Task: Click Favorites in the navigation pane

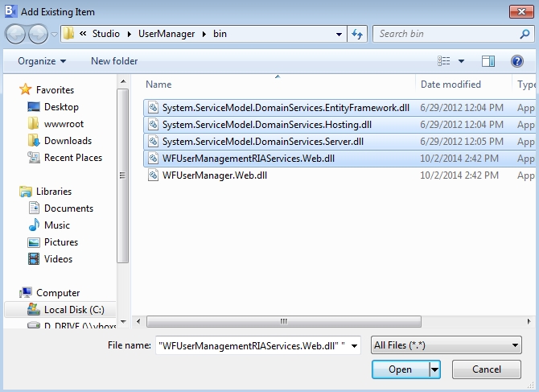Action: [55, 89]
